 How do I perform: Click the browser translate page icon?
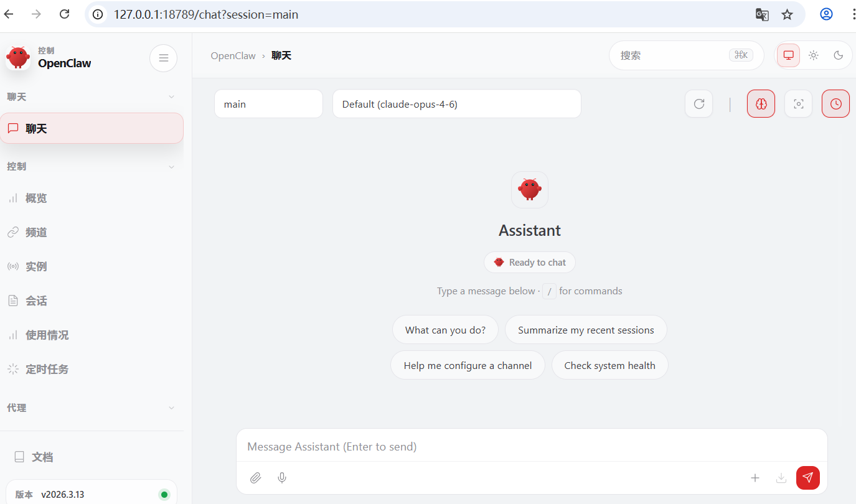[x=762, y=14]
